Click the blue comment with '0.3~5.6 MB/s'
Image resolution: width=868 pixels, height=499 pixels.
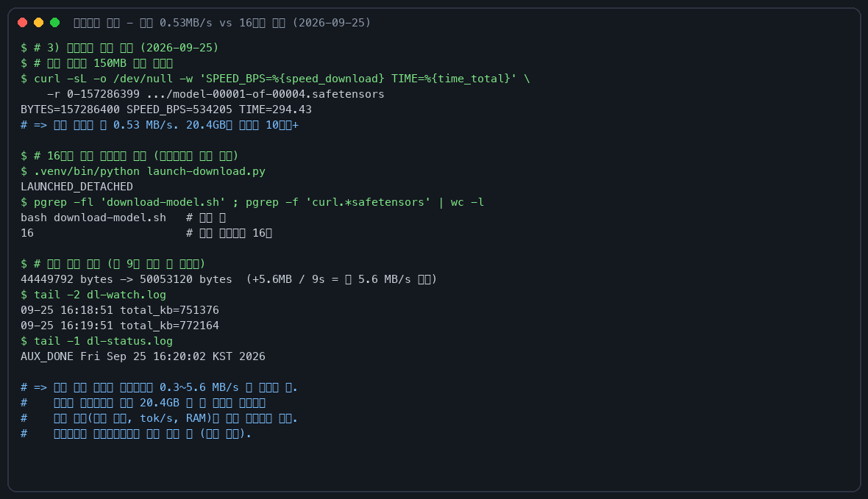(x=159, y=388)
